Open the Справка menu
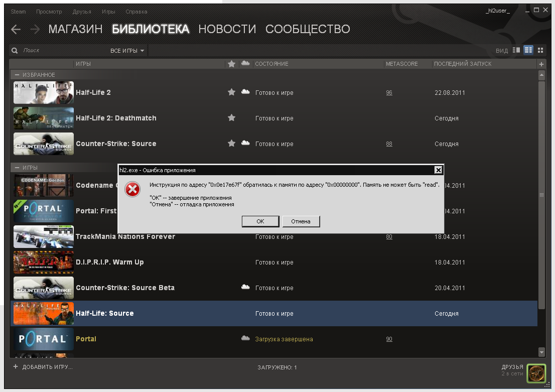Image resolution: width=555 pixels, height=392 pixels. pyautogui.click(x=136, y=12)
